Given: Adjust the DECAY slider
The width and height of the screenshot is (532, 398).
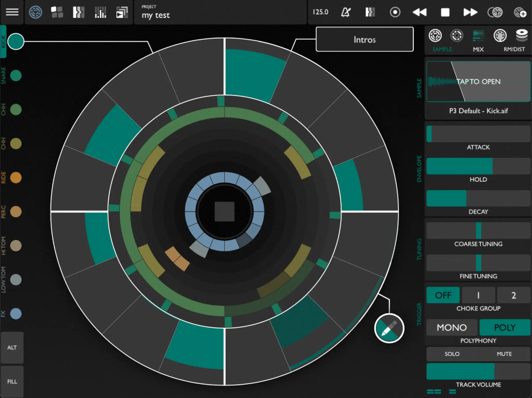Looking at the screenshot, I should coord(478,198).
